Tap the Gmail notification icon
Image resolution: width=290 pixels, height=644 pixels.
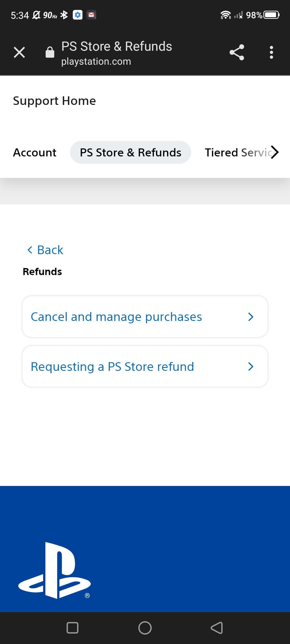[91, 15]
